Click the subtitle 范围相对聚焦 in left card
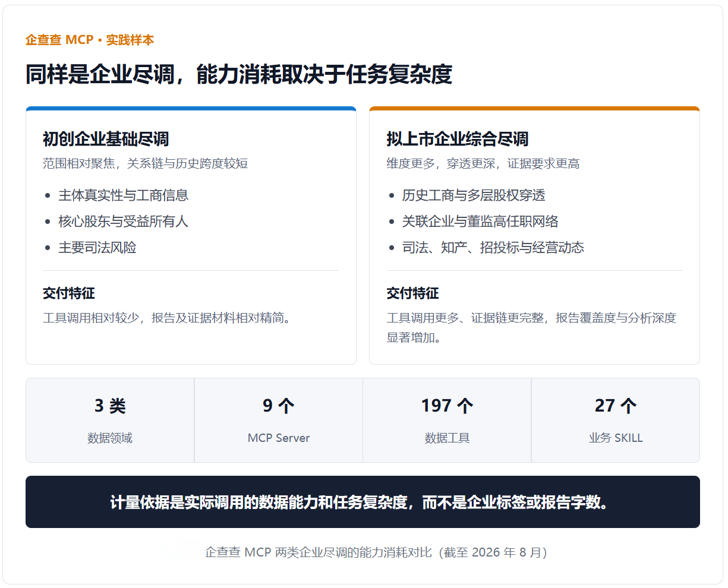Screen dimensions: 728x588 (146, 163)
